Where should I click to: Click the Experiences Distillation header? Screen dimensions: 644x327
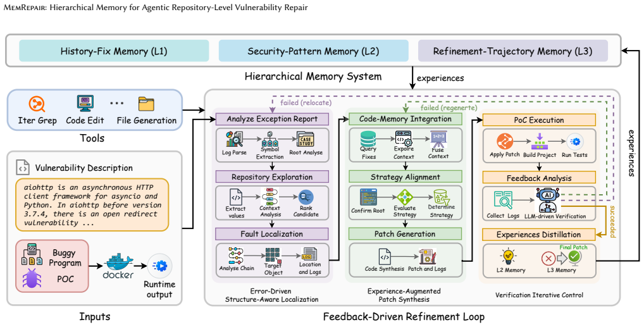(539, 235)
